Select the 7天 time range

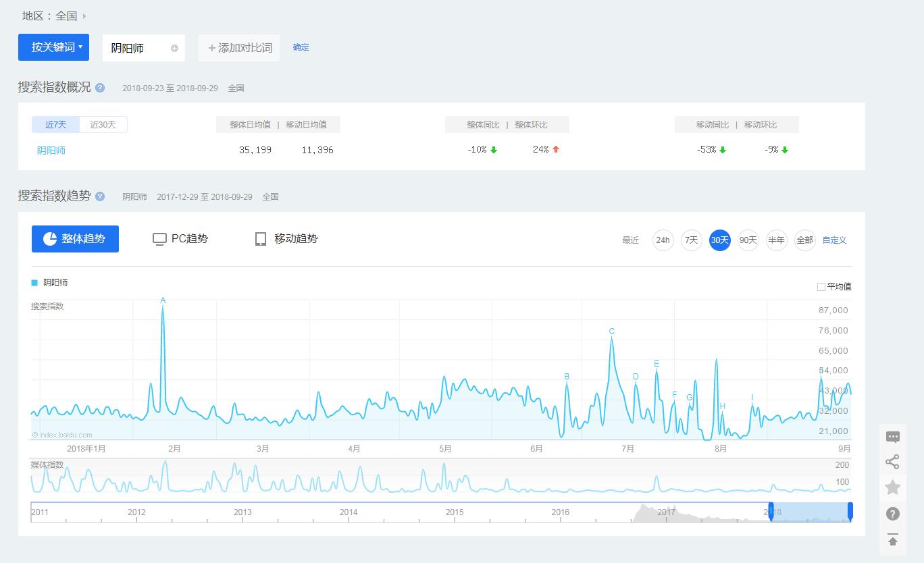coord(692,240)
